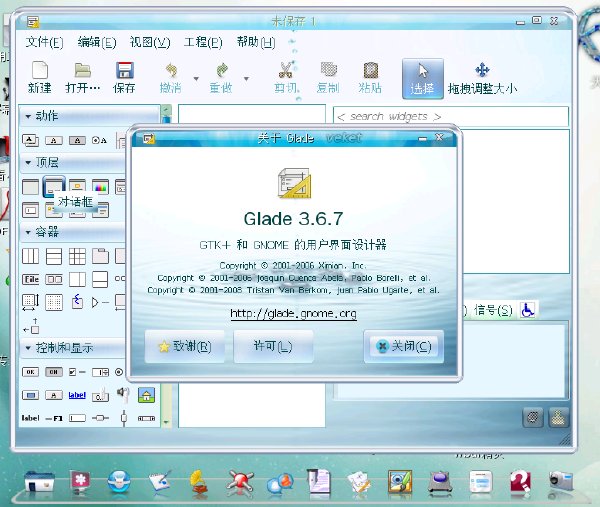Click the Undo (撤消) toolbar icon
This screenshot has width=600, height=507.
(x=171, y=70)
